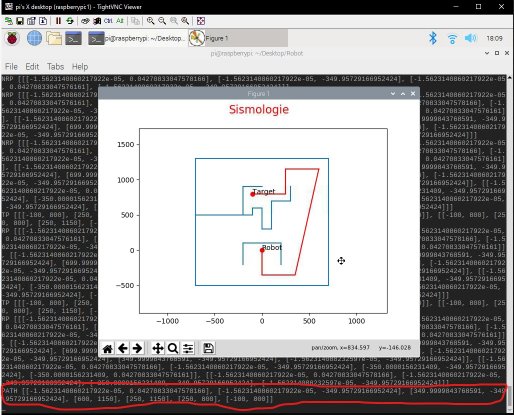Viewport: 514px width, 415px height.
Task: Pause the VNC viewer session
Action: 58,21
